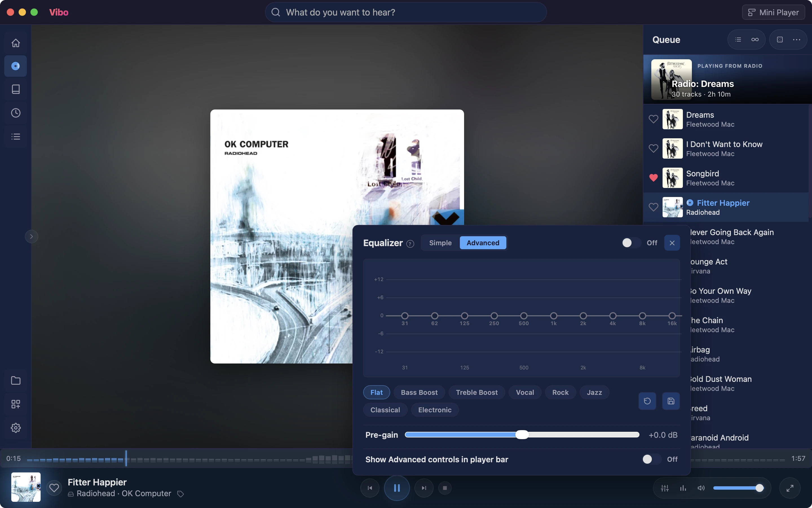Close the Equalizer panel with X
Viewport: 812px width, 508px height.
click(672, 243)
